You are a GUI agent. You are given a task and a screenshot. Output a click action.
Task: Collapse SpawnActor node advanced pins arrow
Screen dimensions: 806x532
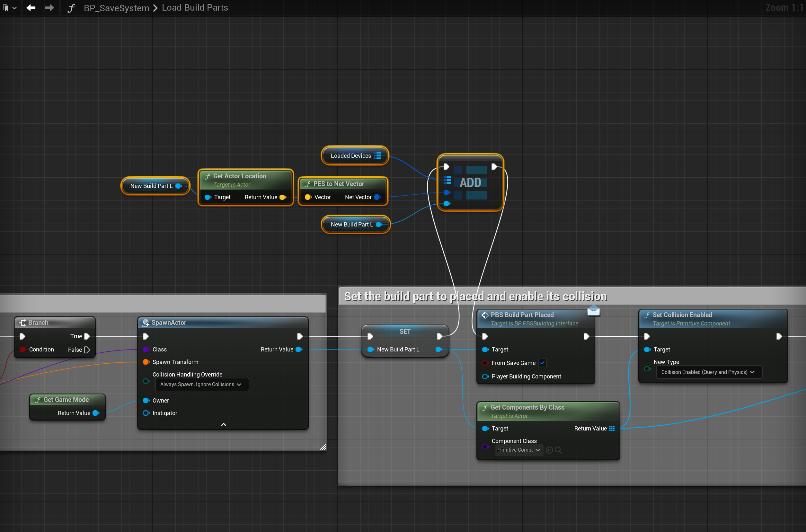coord(223,424)
